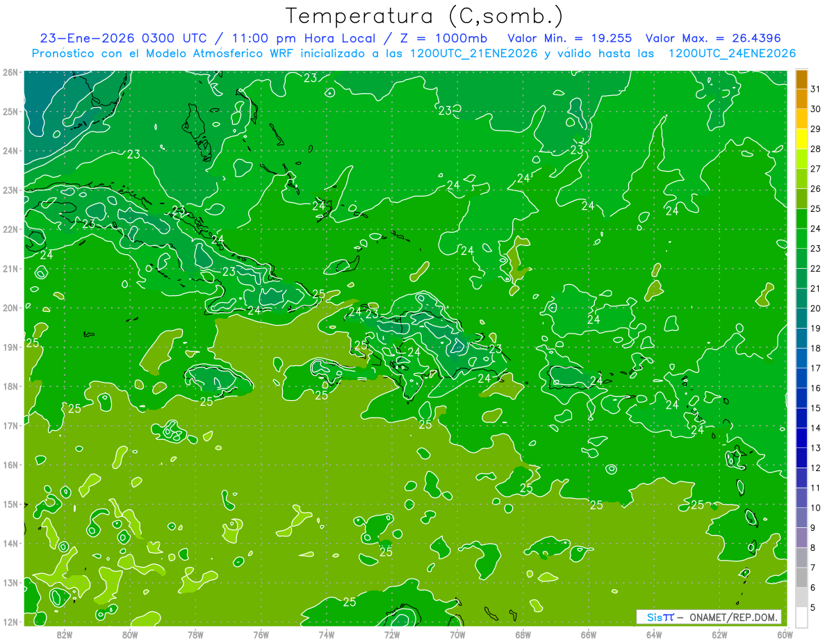Pick the gray legend band between 6 and 7
834x644 pixels.
coord(801,578)
